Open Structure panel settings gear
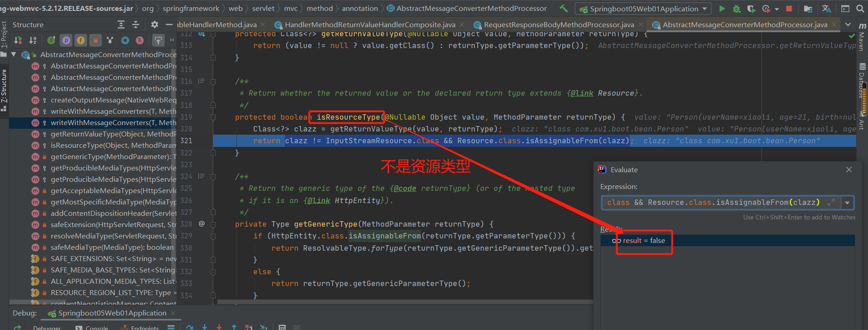This screenshot has height=330, width=868. tap(155, 24)
